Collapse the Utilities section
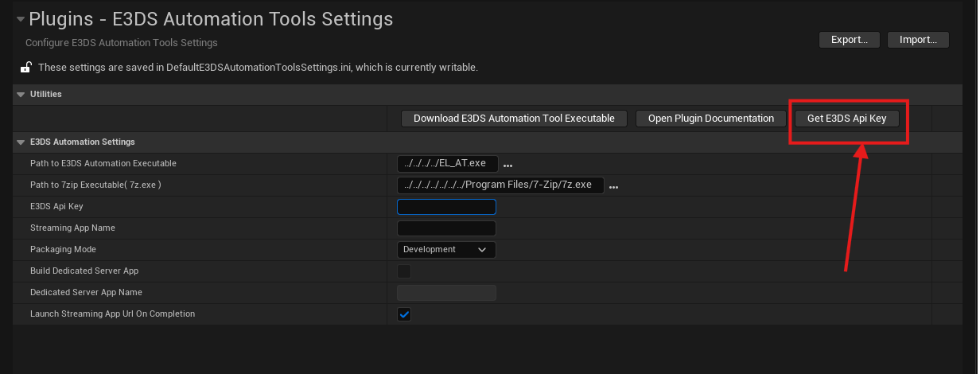This screenshot has height=374, width=980. click(x=21, y=95)
